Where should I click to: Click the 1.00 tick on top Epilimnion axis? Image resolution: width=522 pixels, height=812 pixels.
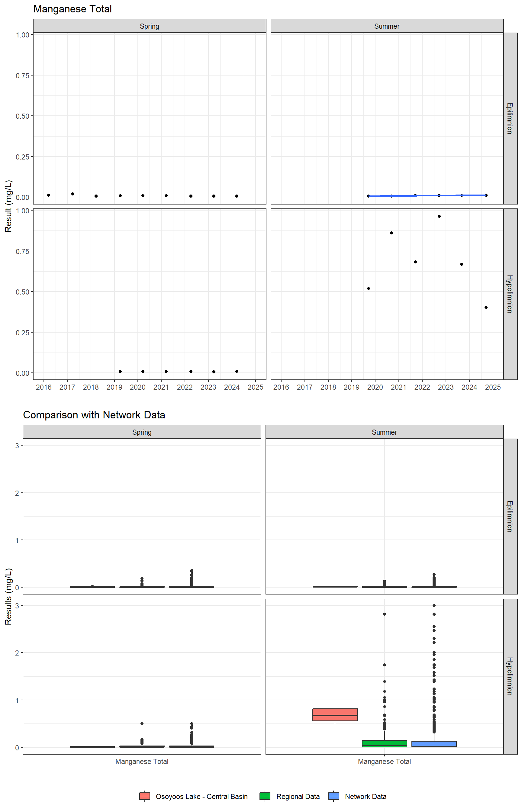22,35
